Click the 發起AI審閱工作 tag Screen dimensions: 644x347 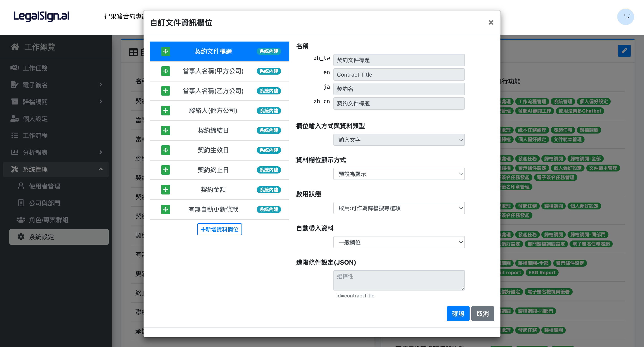[534, 111]
